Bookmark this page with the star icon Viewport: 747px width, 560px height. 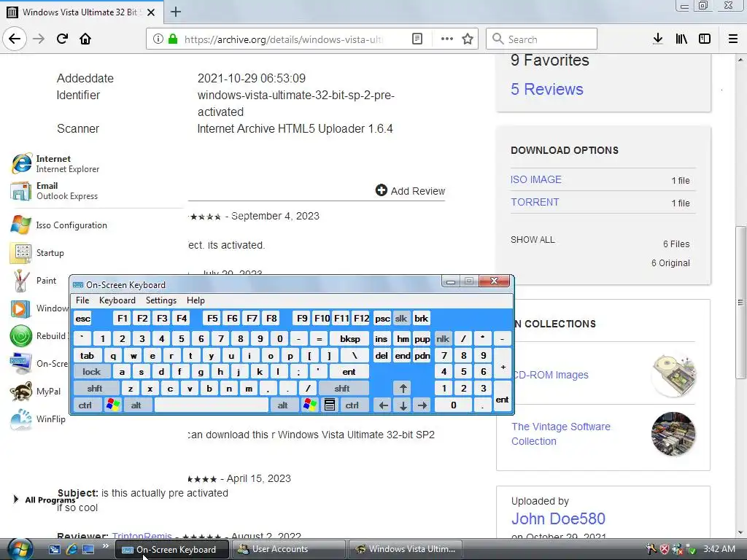468,39
